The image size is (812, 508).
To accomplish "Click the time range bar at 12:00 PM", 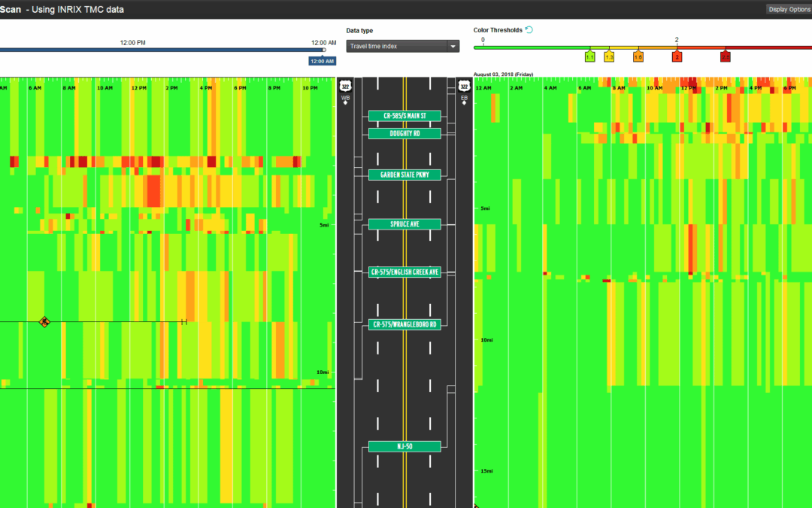I will tap(132, 50).
